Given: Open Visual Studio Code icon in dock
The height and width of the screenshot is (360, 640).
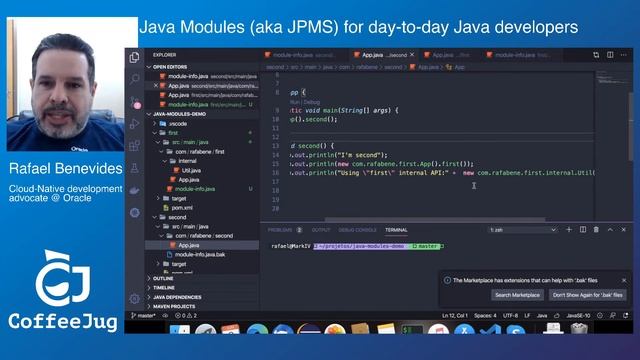Looking at the screenshot, I should (x=490, y=329).
